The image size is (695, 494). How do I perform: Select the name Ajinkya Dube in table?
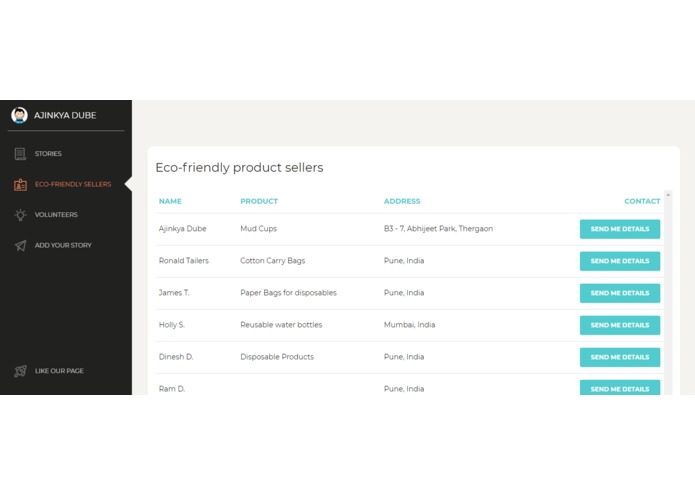click(183, 229)
